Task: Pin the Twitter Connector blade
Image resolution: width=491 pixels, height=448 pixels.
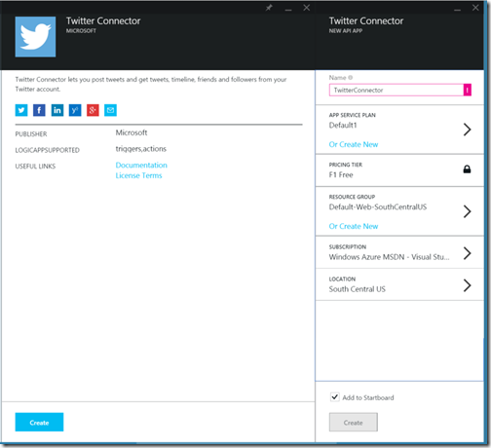Action: pyautogui.click(x=269, y=8)
